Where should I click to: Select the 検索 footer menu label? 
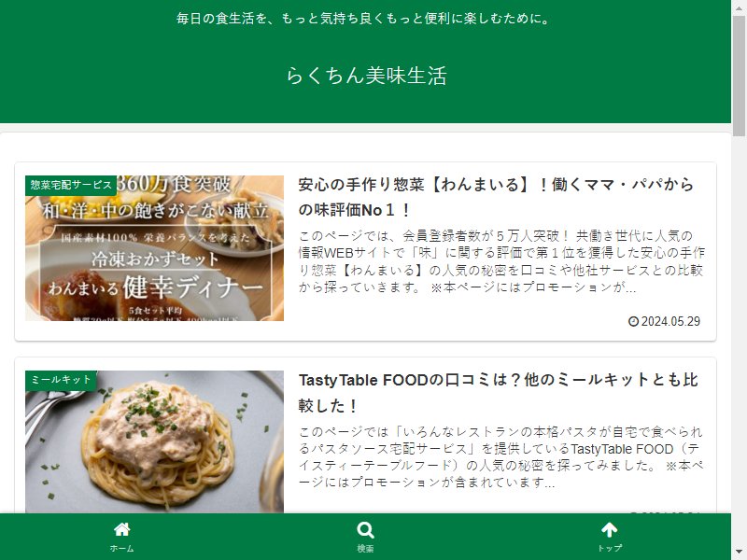[365, 549]
